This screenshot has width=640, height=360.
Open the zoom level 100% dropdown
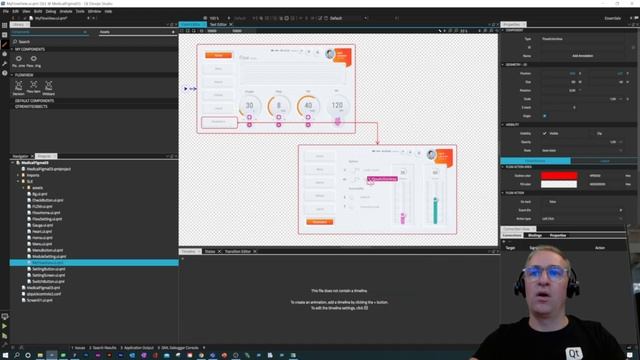[217, 18]
